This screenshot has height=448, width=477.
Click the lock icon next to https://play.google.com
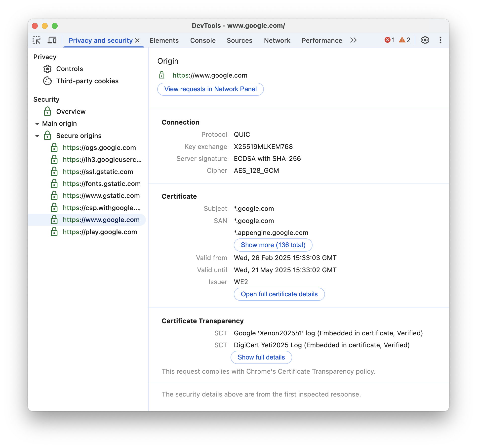pos(54,231)
